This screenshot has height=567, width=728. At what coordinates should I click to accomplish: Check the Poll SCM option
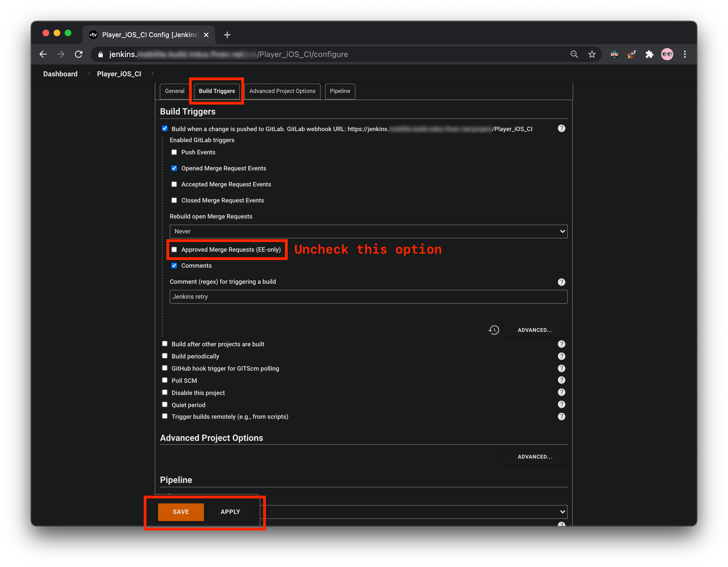(x=165, y=380)
